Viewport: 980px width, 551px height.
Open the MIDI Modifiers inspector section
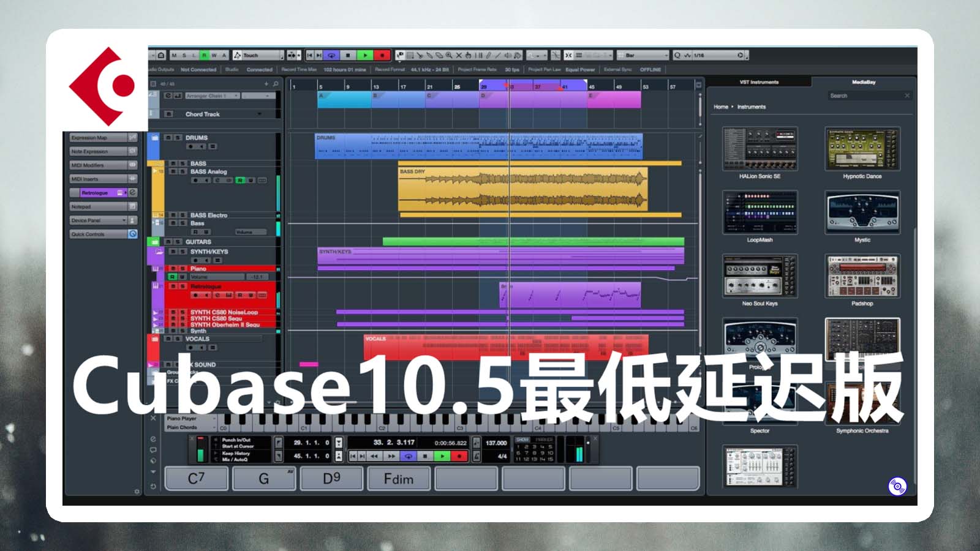click(103, 165)
